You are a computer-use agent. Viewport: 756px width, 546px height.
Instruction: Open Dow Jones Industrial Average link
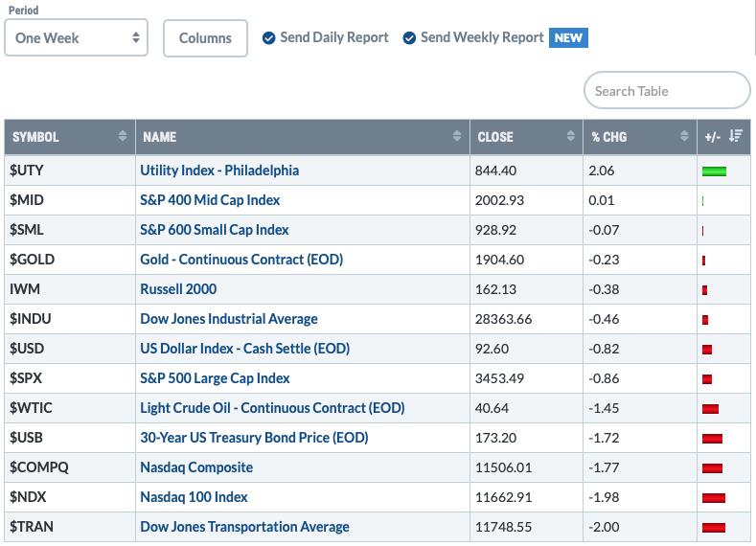click(x=229, y=319)
